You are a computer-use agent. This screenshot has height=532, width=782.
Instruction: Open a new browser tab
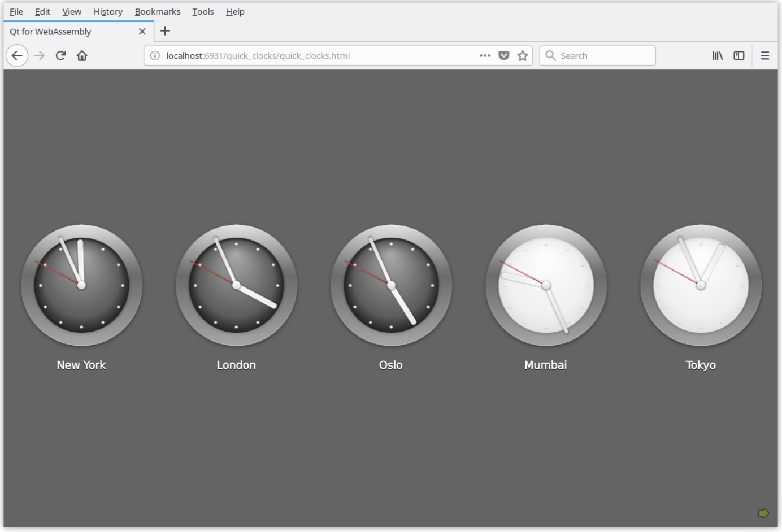164,31
